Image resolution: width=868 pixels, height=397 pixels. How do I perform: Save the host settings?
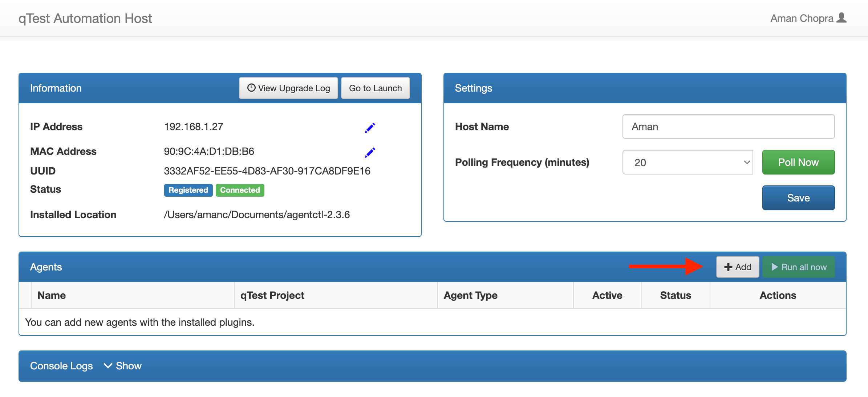point(798,197)
